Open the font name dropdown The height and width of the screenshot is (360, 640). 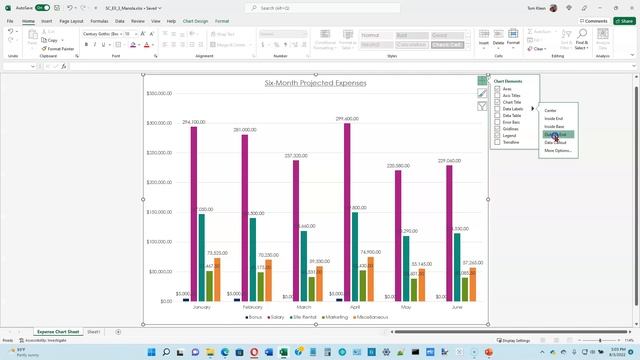pos(121,34)
